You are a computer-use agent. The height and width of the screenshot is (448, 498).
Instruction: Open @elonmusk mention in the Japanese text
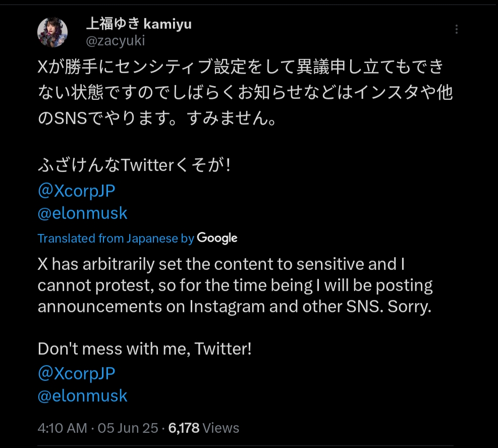pyautogui.click(x=83, y=213)
